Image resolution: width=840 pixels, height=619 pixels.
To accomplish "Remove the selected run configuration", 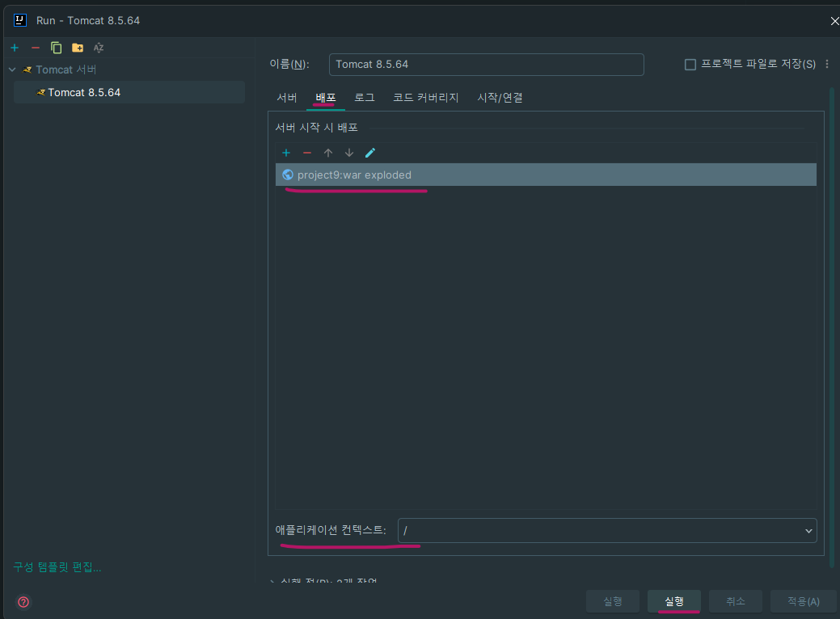I will [x=36, y=48].
